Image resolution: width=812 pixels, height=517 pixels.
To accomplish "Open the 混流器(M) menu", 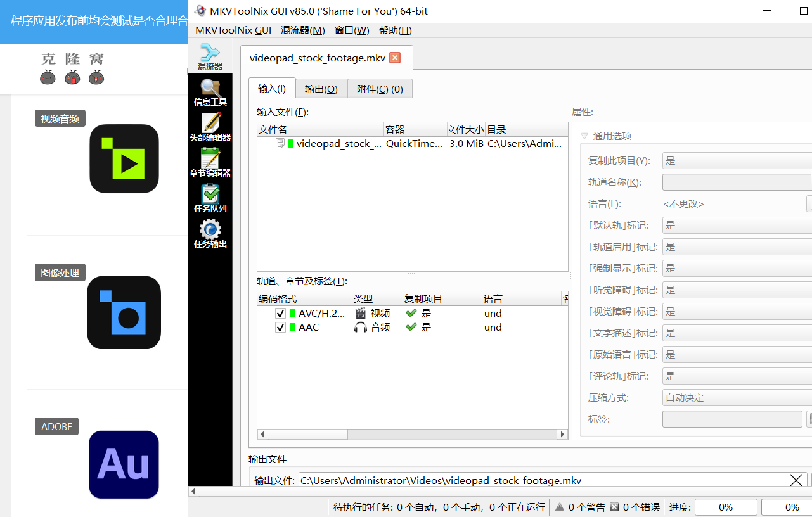I will (303, 30).
